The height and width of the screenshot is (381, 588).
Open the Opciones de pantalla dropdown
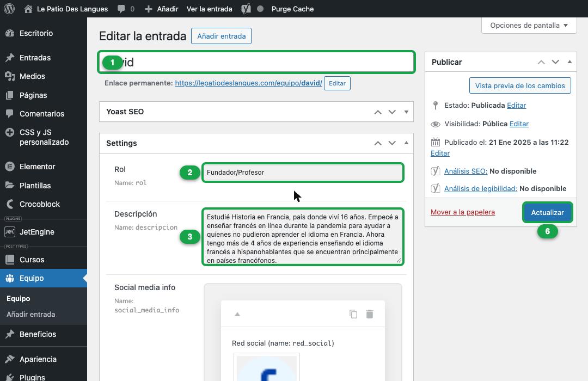coord(529,25)
